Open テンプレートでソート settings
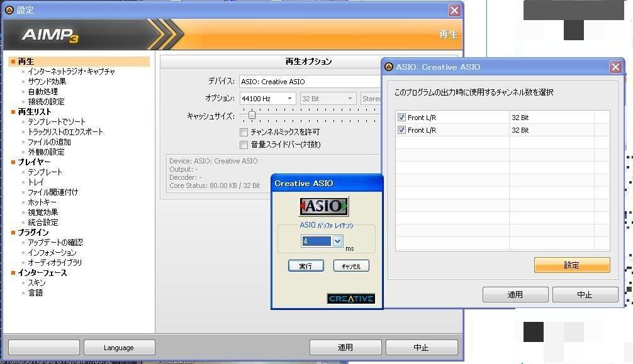633x364 pixels. coord(57,122)
